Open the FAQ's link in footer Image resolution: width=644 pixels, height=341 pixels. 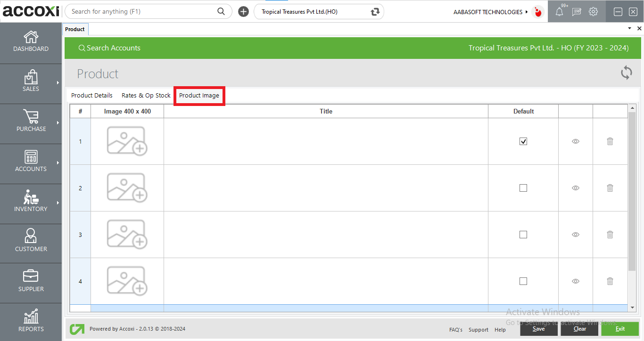tap(455, 330)
